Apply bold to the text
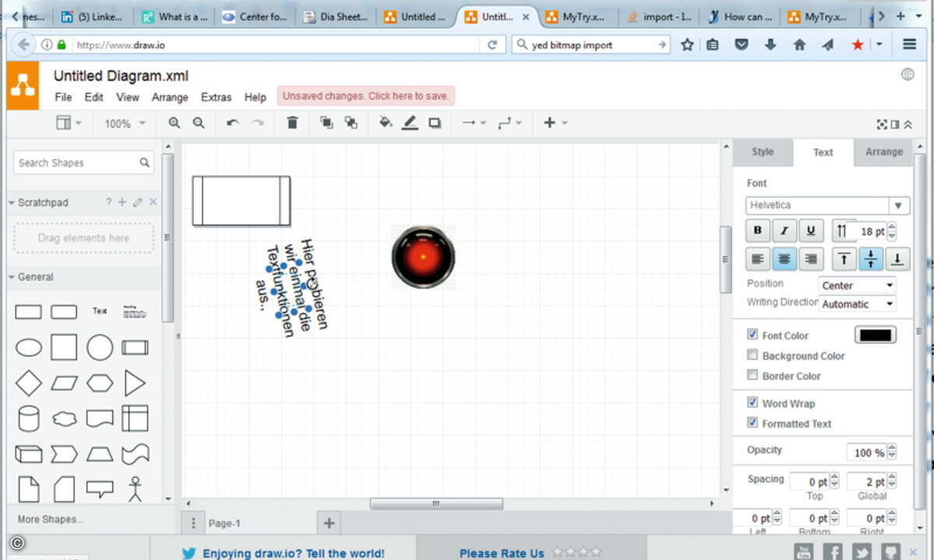 tap(757, 231)
